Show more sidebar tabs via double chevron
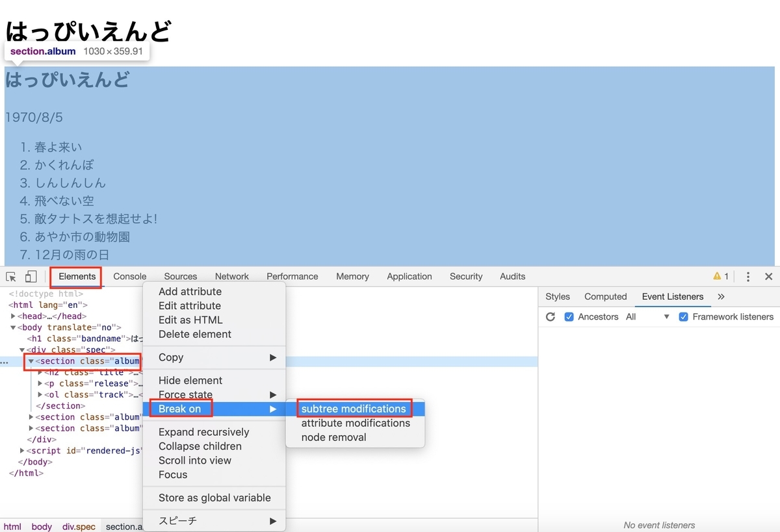This screenshot has width=780, height=532. 721,296
